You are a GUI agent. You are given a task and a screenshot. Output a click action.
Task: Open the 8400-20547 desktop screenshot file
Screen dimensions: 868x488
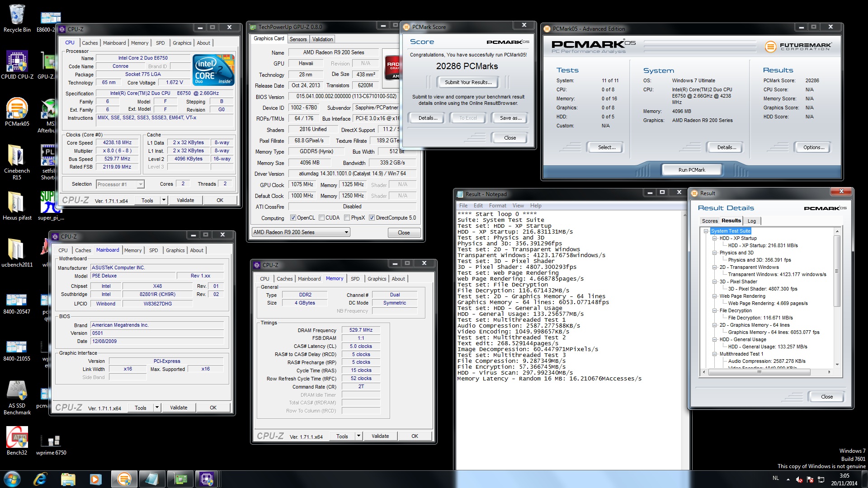click(x=17, y=304)
